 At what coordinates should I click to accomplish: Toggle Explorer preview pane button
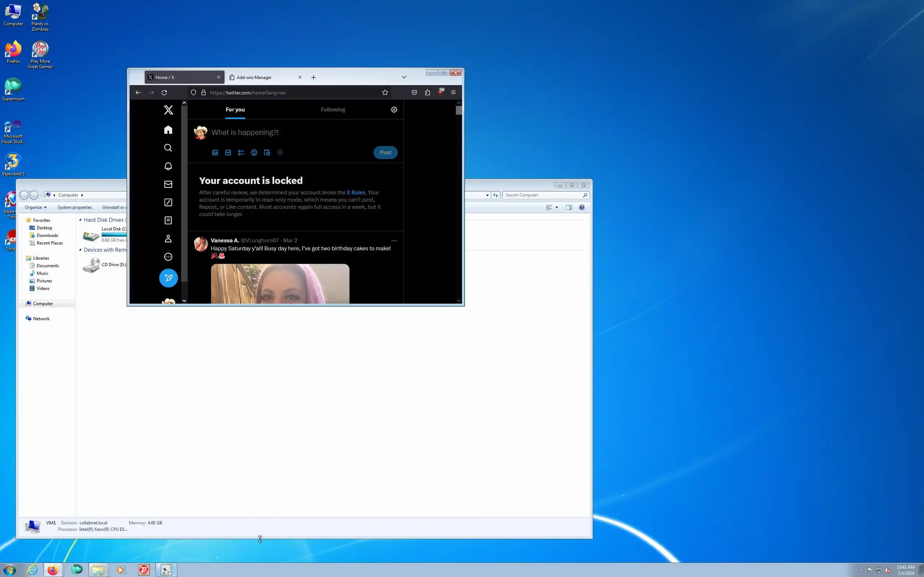click(568, 208)
